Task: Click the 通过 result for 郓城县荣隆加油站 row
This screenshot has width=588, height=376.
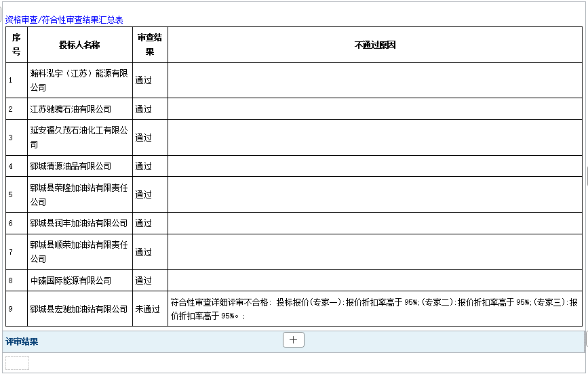Action: coord(143,194)
